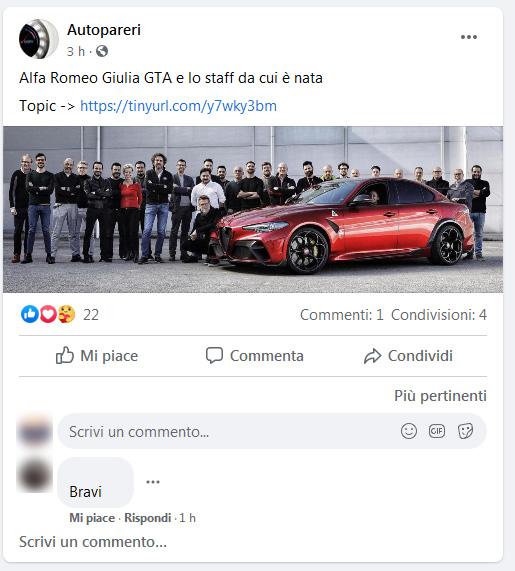
Task: Click Mi piace under the Bravi comment
Action: (92, 518)
